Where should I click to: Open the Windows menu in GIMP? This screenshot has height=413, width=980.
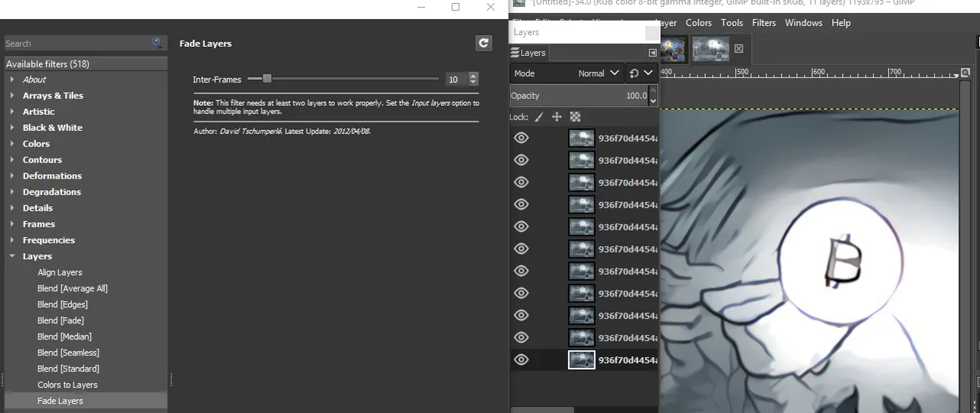(803, 23)
